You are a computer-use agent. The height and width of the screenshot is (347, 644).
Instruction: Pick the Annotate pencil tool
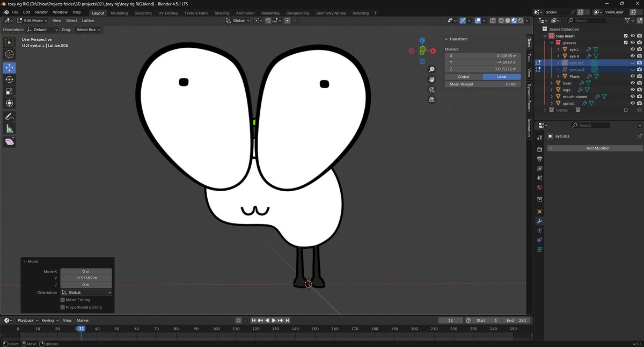coord(10,117)
